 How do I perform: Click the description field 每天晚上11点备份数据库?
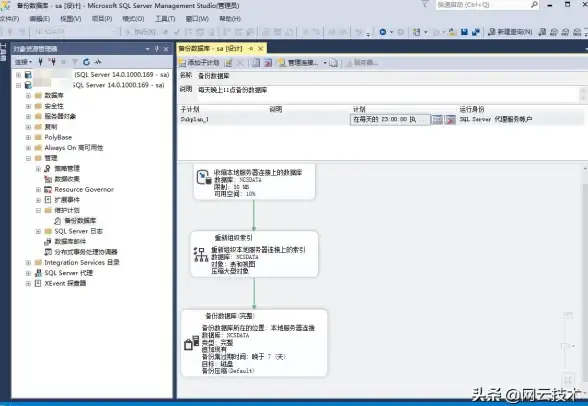[388, 94]
